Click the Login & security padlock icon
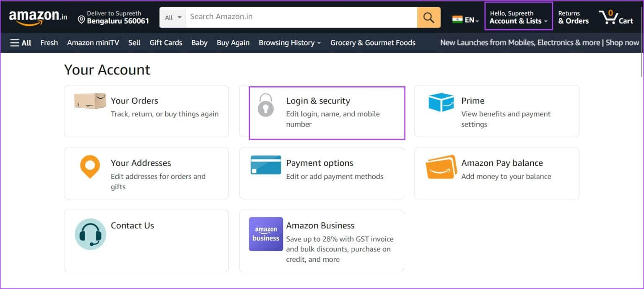 [x=265, y=105]
